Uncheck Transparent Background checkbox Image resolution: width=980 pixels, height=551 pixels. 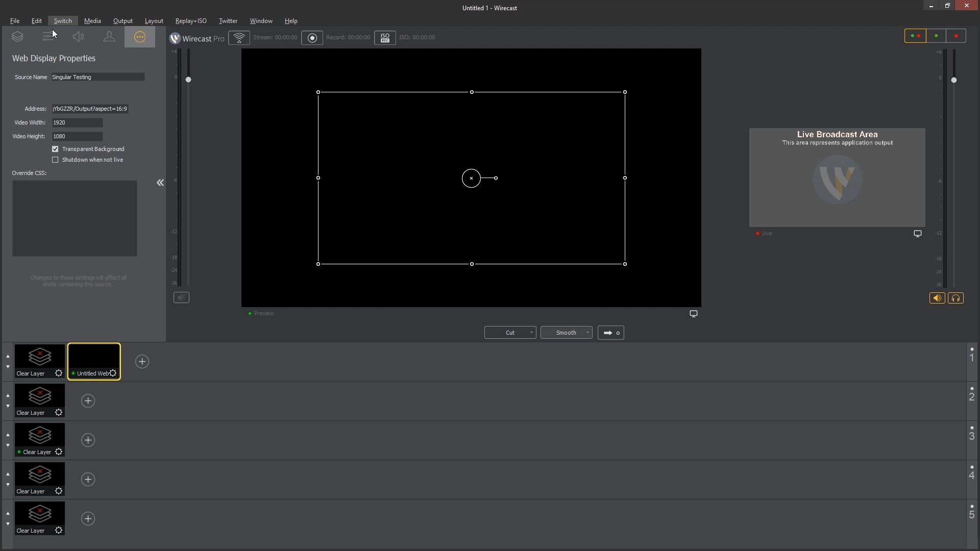pyautogui.click(x=55, y=149)
